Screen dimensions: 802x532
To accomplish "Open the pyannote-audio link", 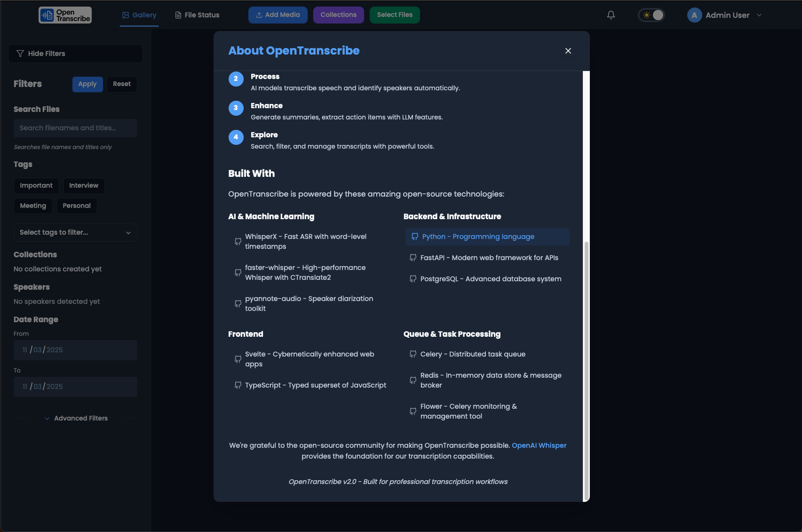I will tap(312, 304).
